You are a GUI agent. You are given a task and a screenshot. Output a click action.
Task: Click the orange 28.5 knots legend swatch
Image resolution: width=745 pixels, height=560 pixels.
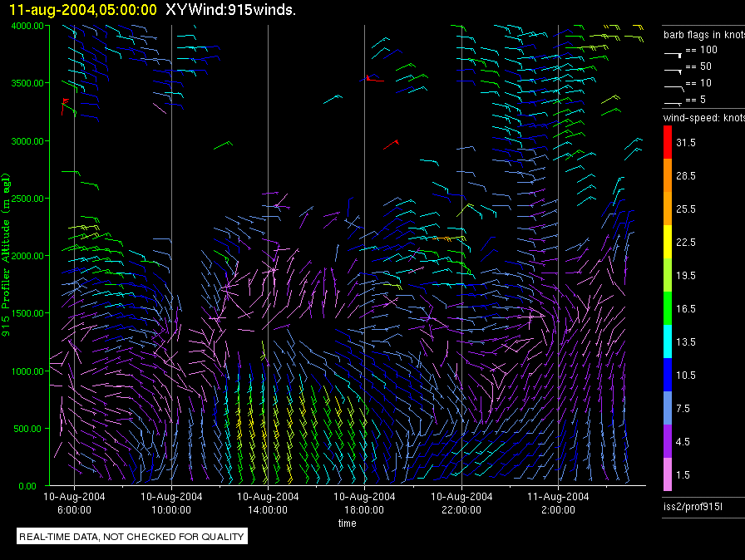(668, 175)
